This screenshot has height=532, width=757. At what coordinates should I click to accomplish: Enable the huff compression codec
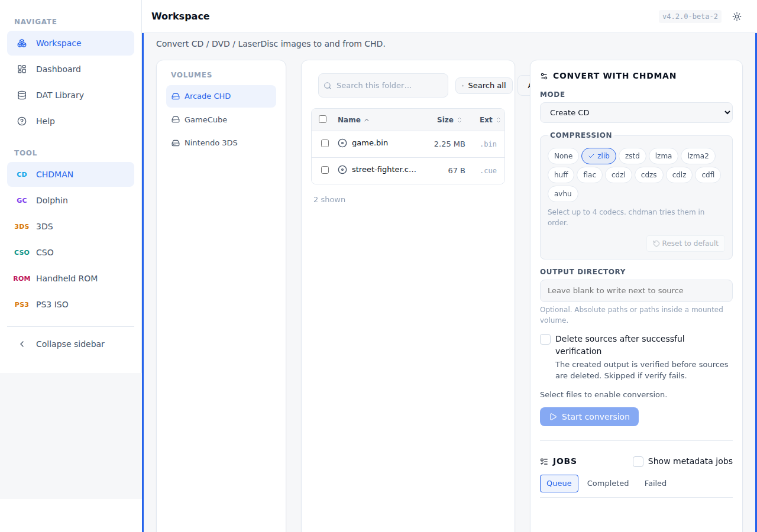tap(561, 175)
